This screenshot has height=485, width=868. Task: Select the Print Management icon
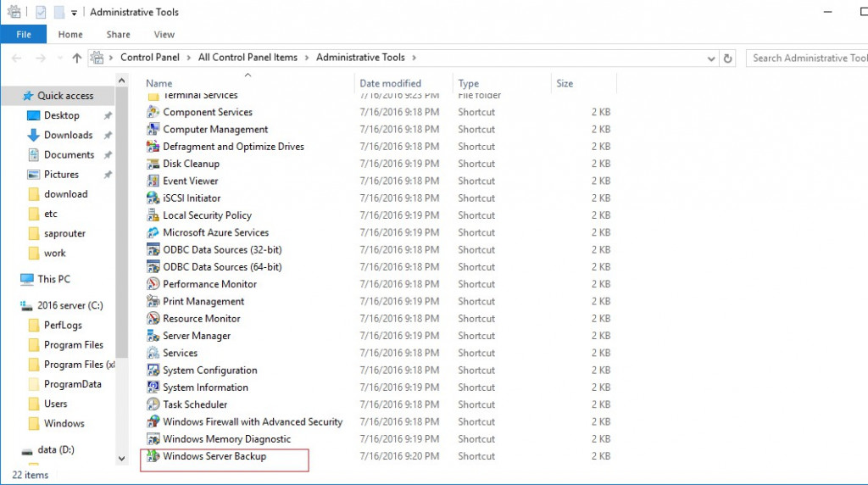click(153, 301)
